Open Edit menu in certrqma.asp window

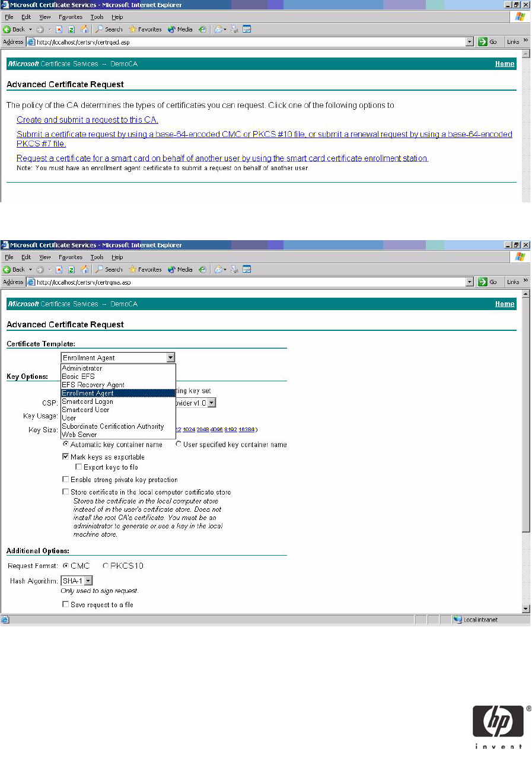[26, 257]
